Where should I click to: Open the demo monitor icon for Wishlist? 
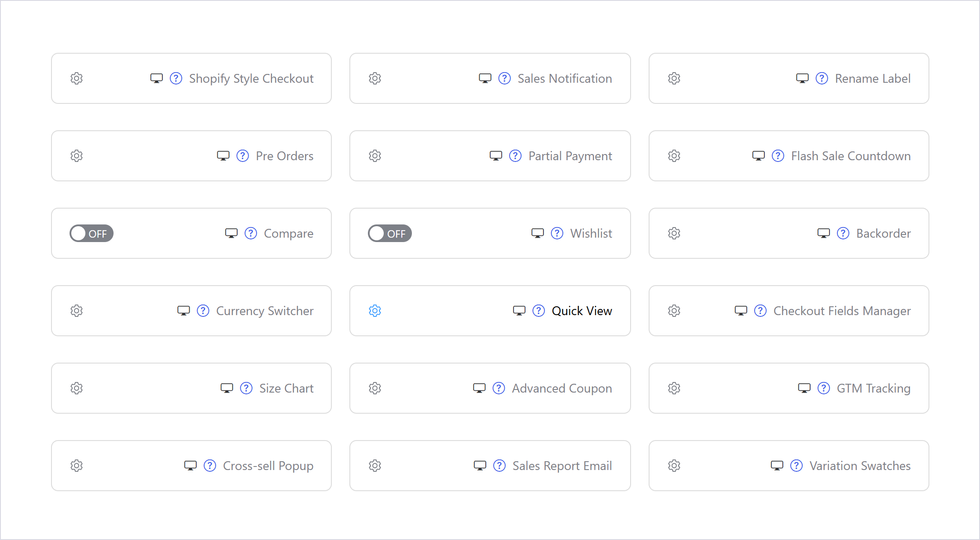click(538, 233)
